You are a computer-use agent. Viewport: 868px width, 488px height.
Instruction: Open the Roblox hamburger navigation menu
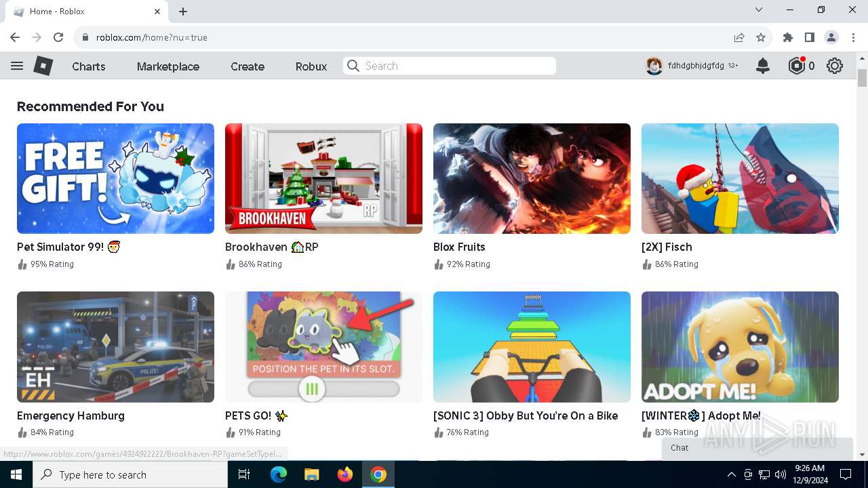tap(17, 66)
